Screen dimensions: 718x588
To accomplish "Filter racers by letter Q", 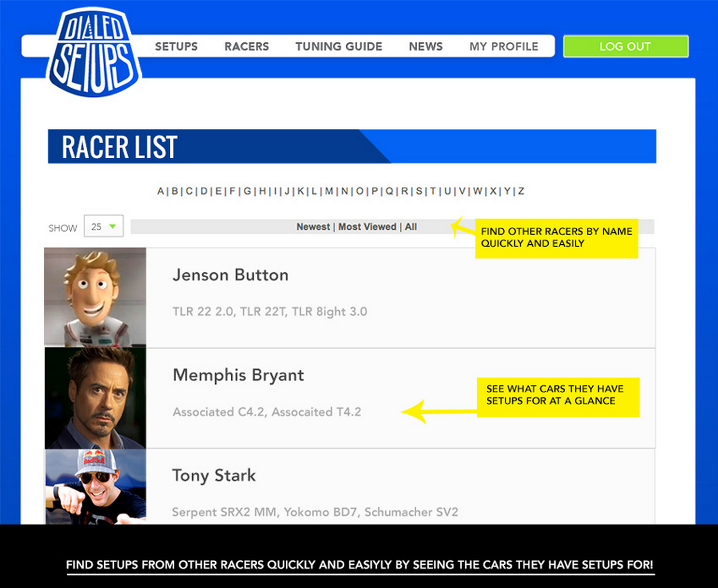I will pos(390,191).
